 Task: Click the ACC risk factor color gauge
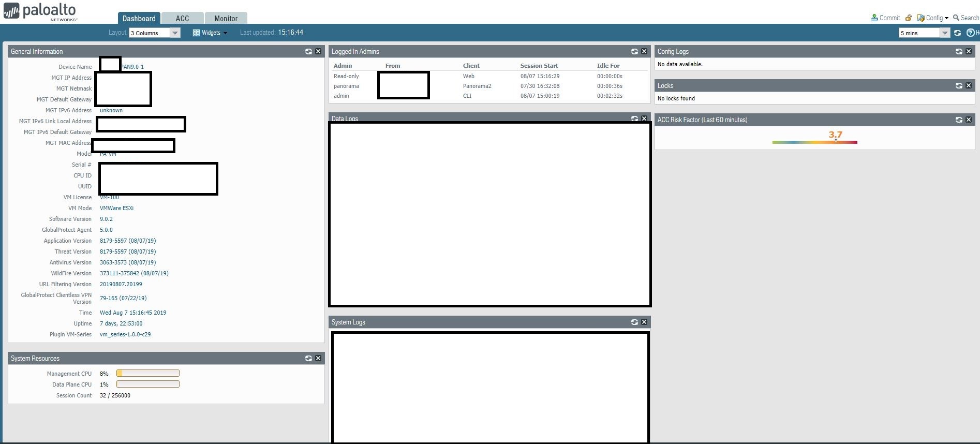click(x=815, y=142)
